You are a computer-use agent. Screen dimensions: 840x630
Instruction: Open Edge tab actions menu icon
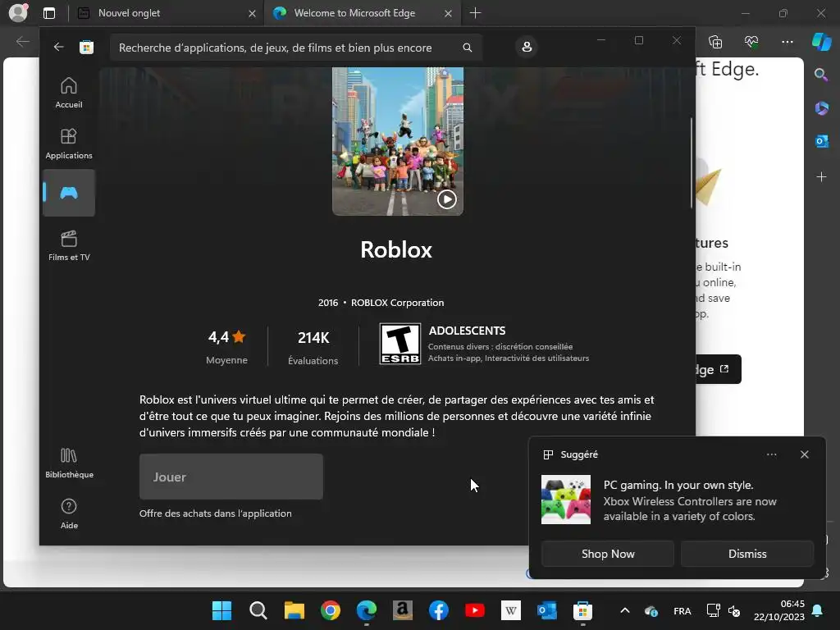(x=49, y=13)
